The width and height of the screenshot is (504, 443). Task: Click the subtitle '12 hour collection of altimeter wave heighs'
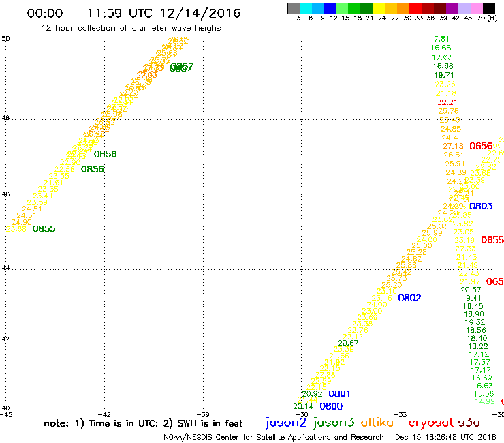click(131, 28)
